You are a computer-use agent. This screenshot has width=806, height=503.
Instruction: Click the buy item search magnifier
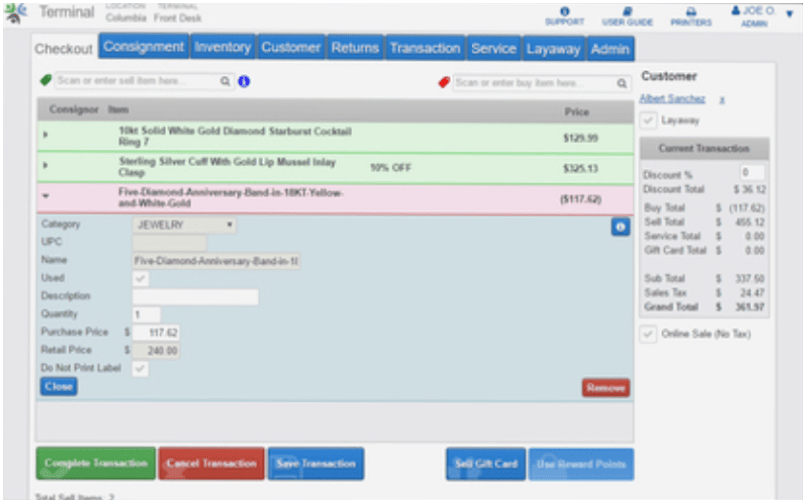[621, 83]
